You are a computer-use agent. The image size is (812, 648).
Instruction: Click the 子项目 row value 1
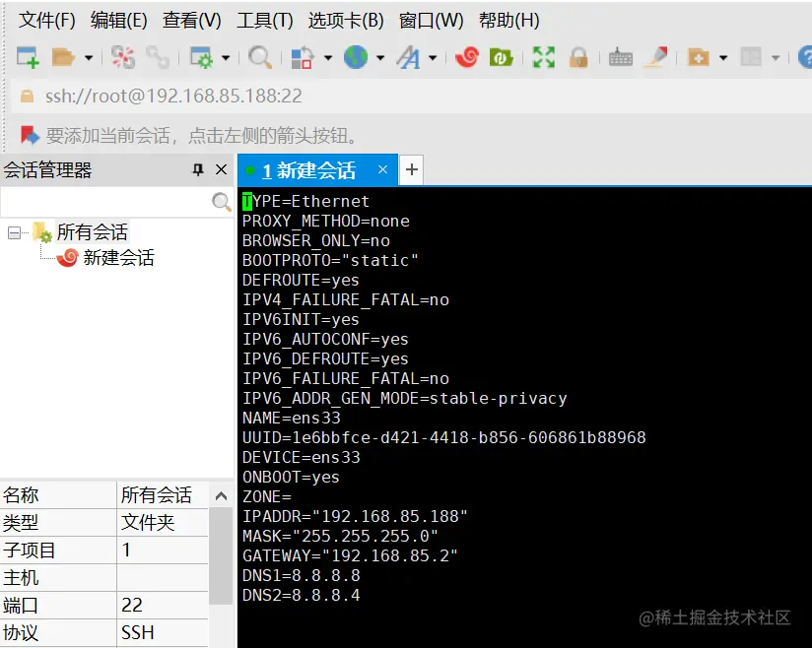(x=126, y=551)
